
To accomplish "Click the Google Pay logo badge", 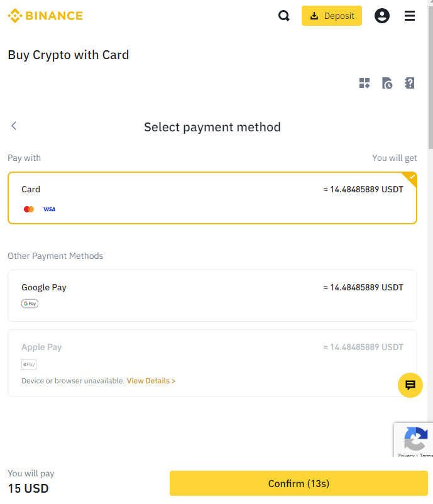I will pyautogui.click(x=30, y=304).
